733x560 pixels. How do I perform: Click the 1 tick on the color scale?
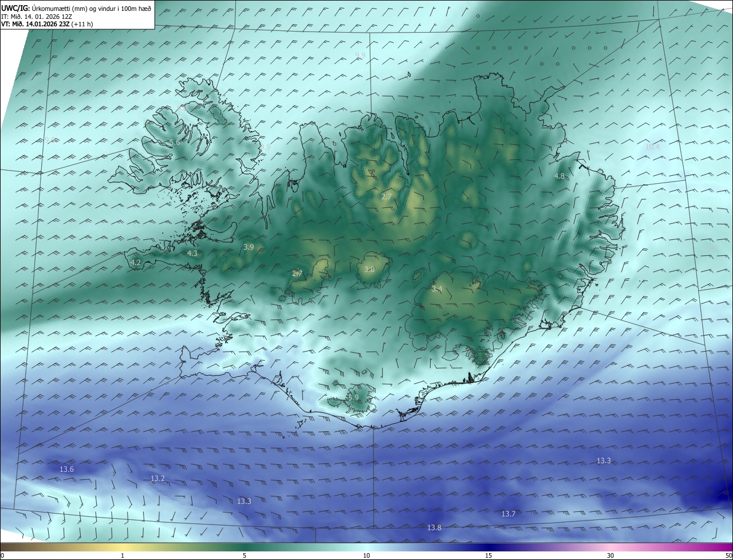click(x=123, y=555)
